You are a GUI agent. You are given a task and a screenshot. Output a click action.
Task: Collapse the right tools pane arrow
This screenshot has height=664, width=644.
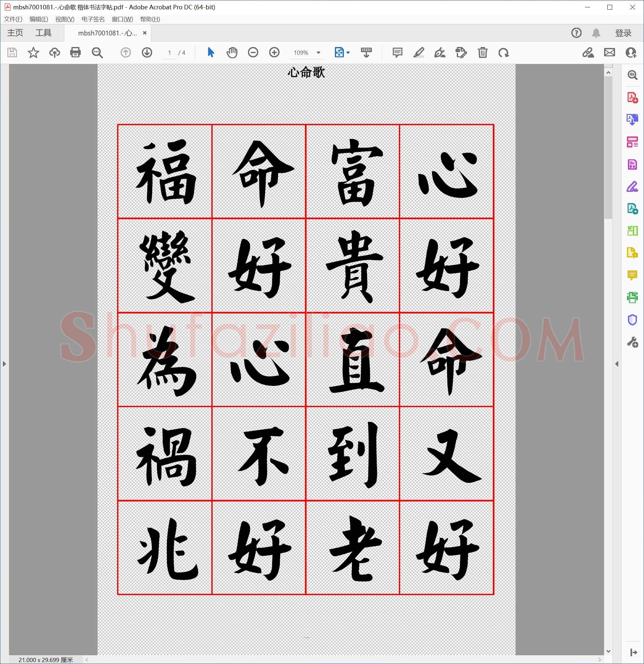pyautogui.click(x=617, y=364)
